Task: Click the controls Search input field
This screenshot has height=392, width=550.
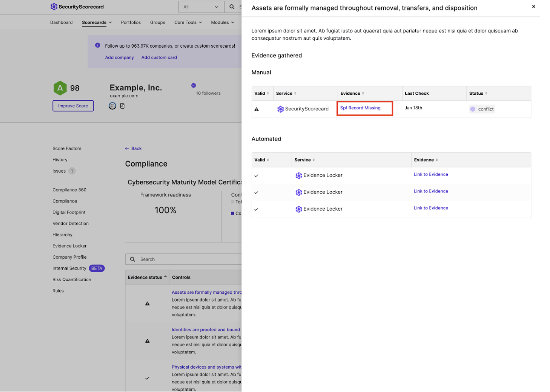Action: coord(184,259)
